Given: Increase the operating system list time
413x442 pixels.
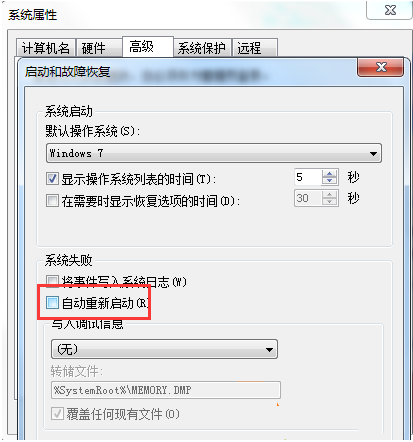Looking at the screenshot, I should pyautogui.click(x=329, y=174).
